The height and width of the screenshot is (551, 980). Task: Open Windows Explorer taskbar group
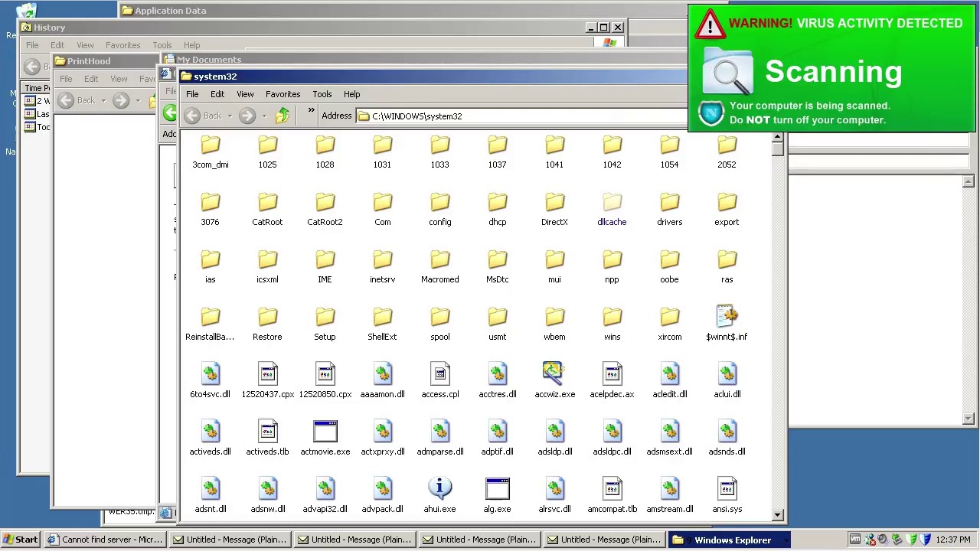point(730,540)
